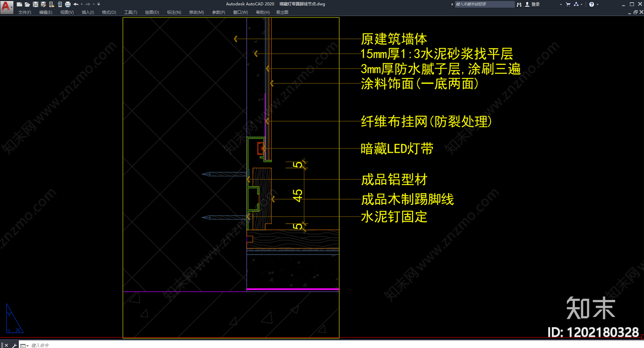Restore the drawing document window
This screenshot has height=348, width=644.
636,12
